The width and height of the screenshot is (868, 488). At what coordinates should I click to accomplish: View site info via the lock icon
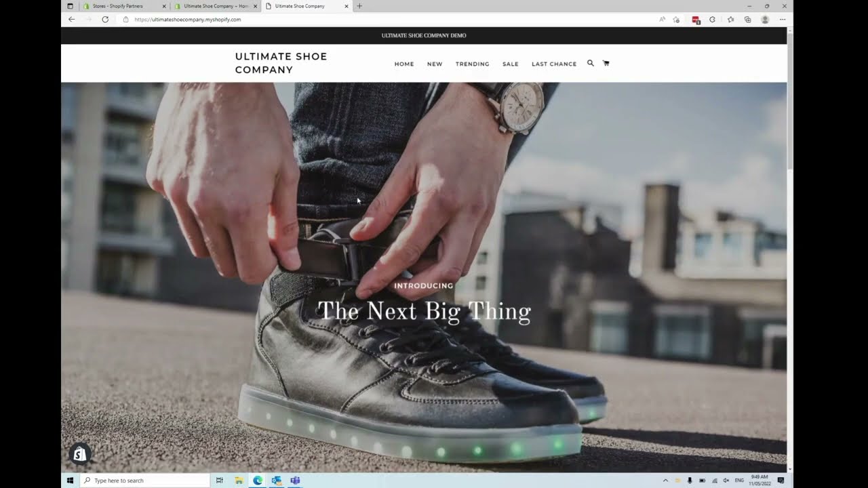[126, 20]
